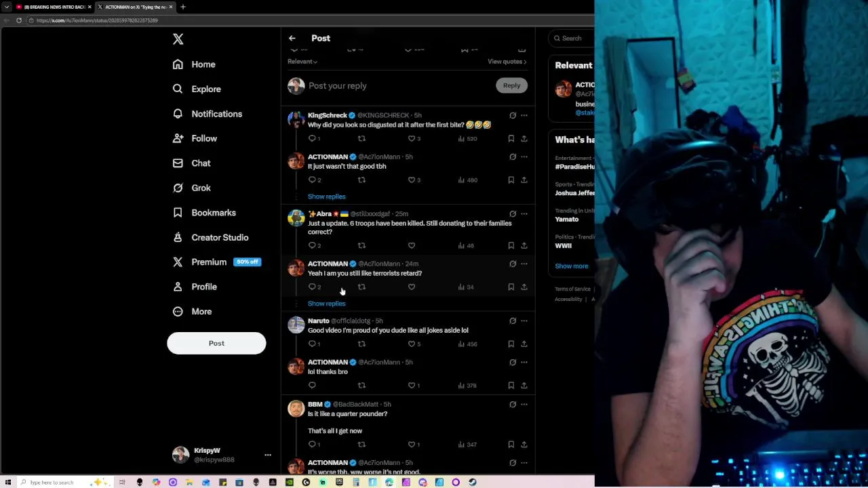Share Abra's comment
This screenshot has height=488, width=868.
pos(524,245)
